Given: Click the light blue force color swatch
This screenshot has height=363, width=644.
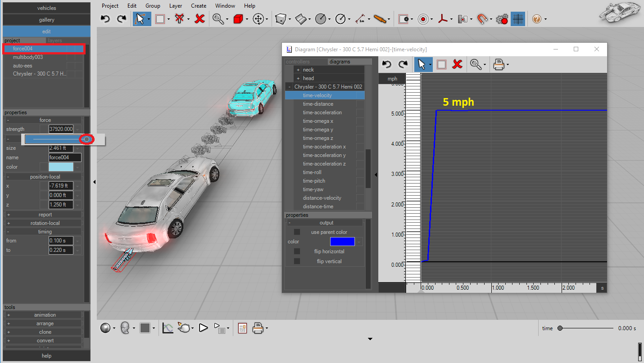Looking at the screenshot, I should (x=61, y=167).
